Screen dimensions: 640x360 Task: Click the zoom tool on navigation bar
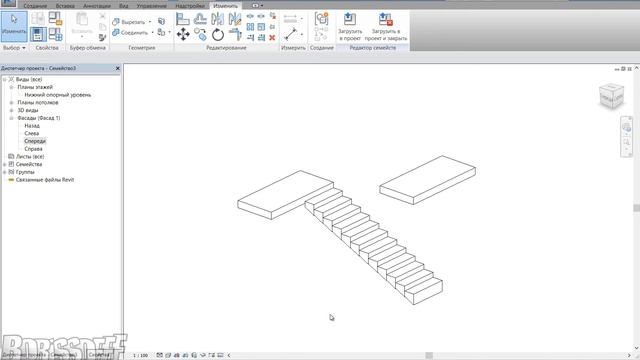click(627, 142)
